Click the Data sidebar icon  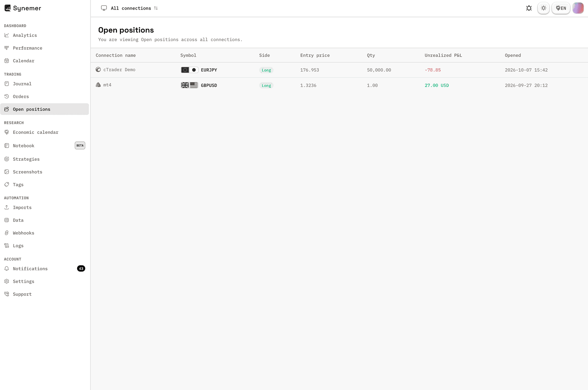[x=6, y=220]
